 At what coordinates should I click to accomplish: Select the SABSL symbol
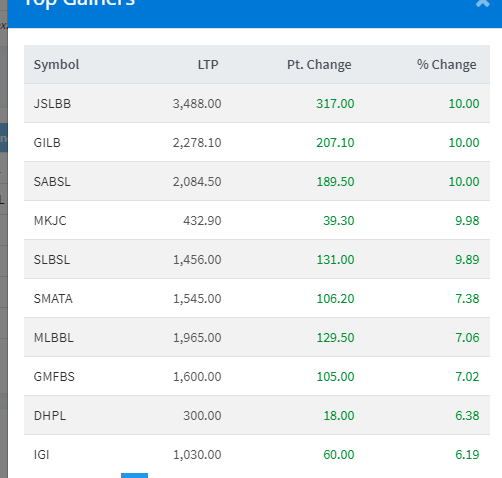[52, 182]
